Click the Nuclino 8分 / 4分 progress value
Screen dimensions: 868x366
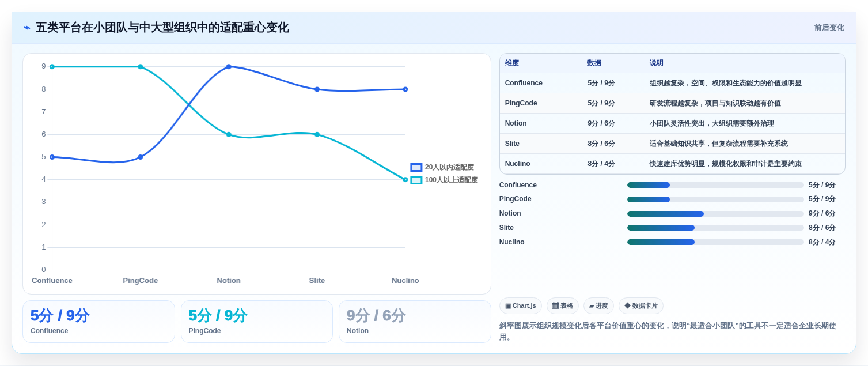822,242
